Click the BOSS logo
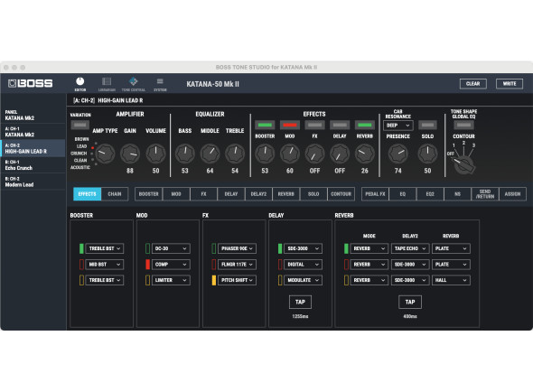Viewport: 533px width, 392px height. tap(30, 83)
